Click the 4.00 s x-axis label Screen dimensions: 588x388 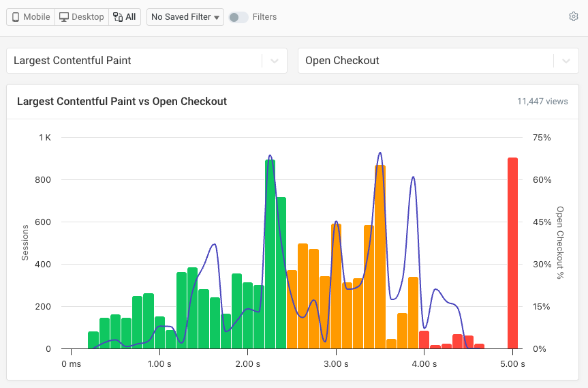coord(424,364)
